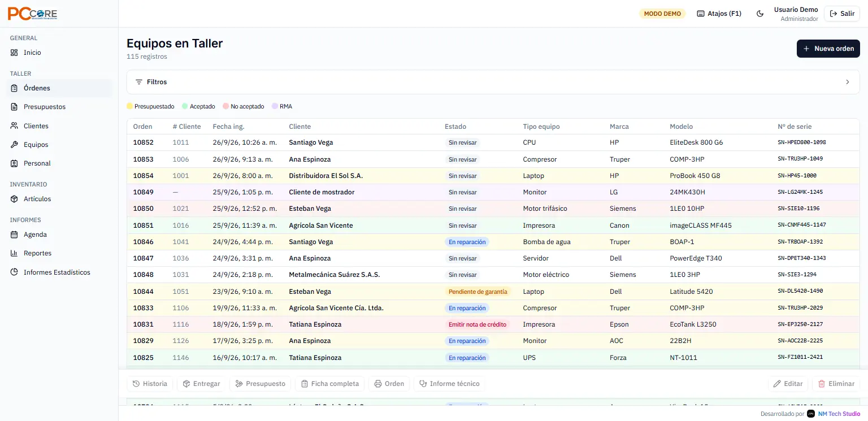The width and height of the screenshot is (868, 421).
Task: Open Clientes from the sidebar
Action: pyautogui.click(x=59, y=126)
